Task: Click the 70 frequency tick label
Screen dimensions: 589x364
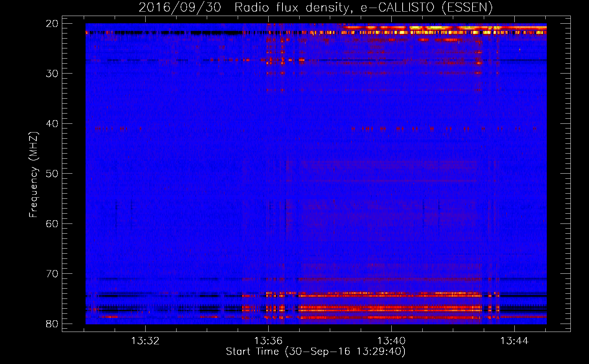Action: pos(52,274)
